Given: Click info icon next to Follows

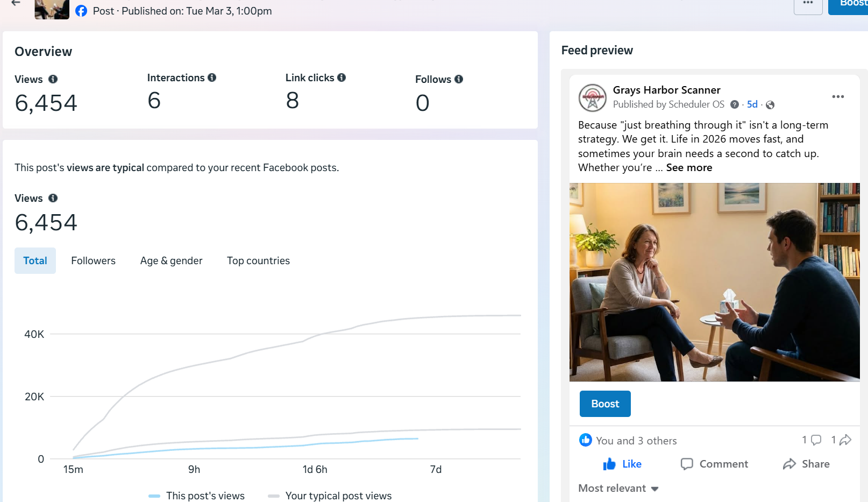Looking at the screenshot, I should coord(459,79).
